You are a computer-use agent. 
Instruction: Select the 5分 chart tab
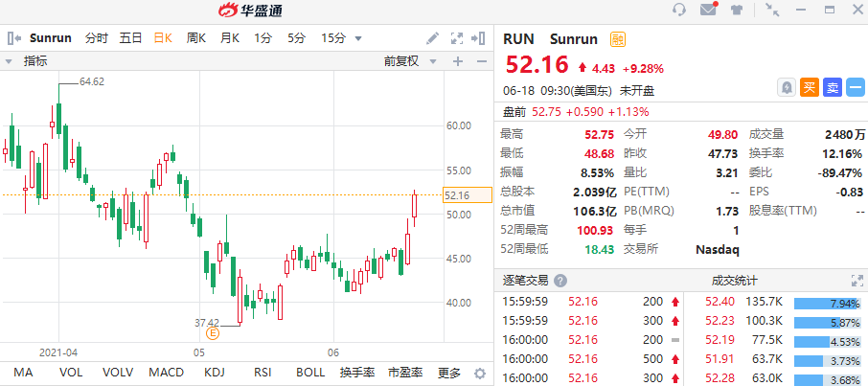296,38
